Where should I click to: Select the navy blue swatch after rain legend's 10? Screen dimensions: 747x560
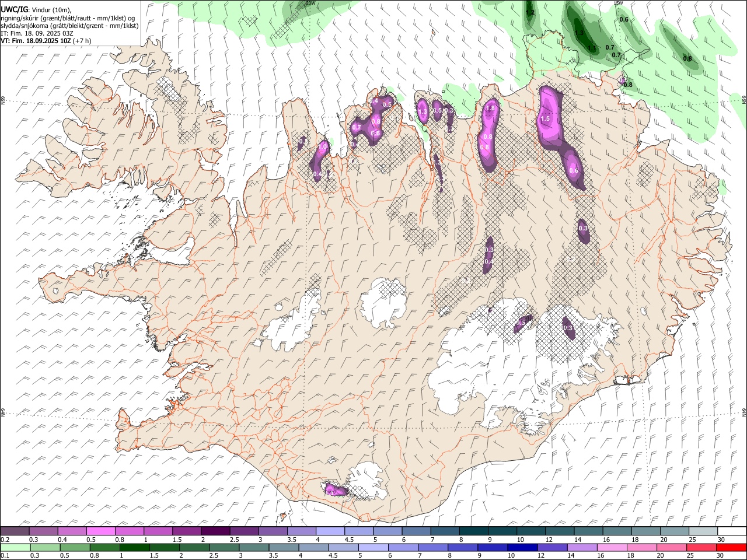point(522,547)
